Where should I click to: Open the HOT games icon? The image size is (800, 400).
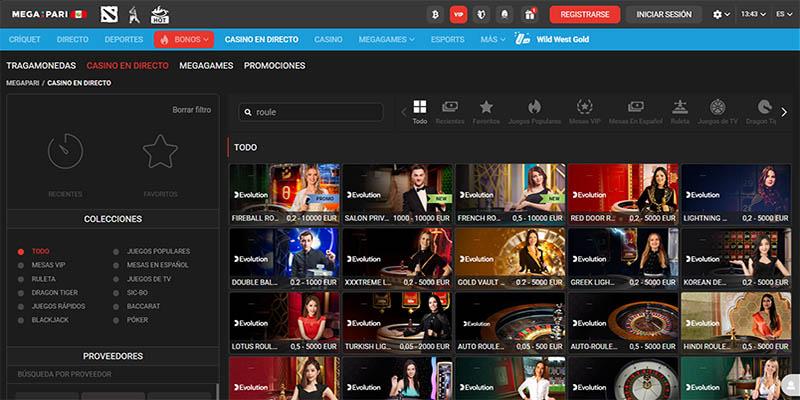[x=160, y=15]
